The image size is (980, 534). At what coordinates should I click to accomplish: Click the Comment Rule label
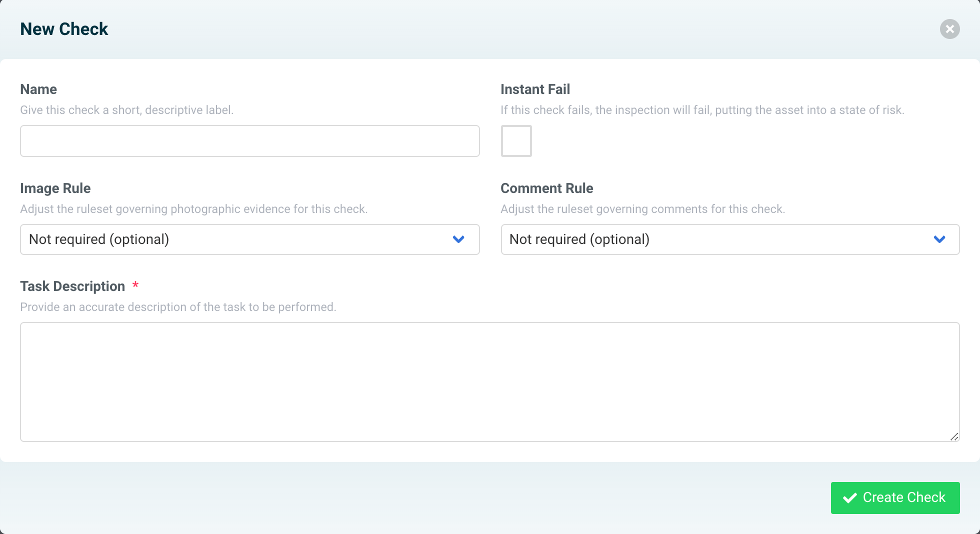[x=546, y=188]
